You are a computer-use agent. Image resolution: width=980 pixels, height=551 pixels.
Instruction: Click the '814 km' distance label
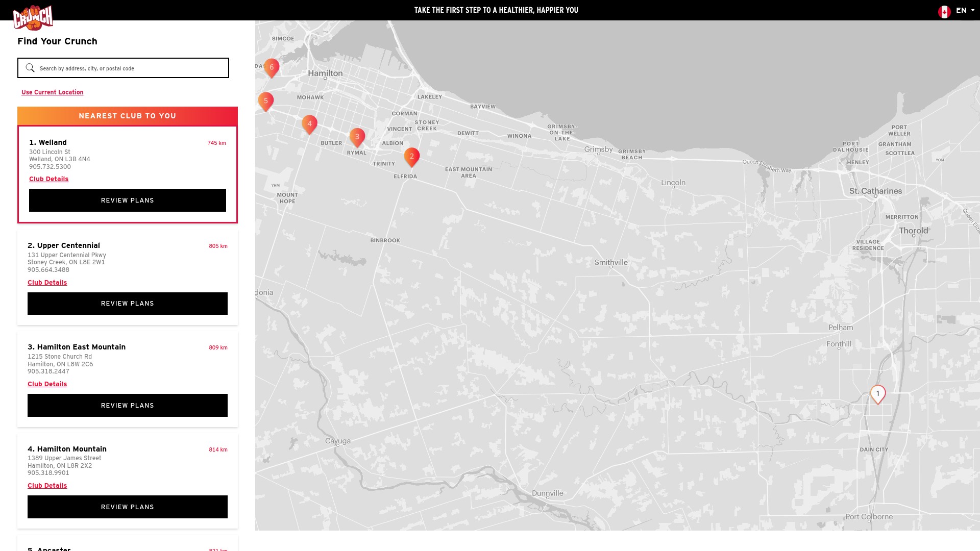pyautogui.click(x=218, y=449)
